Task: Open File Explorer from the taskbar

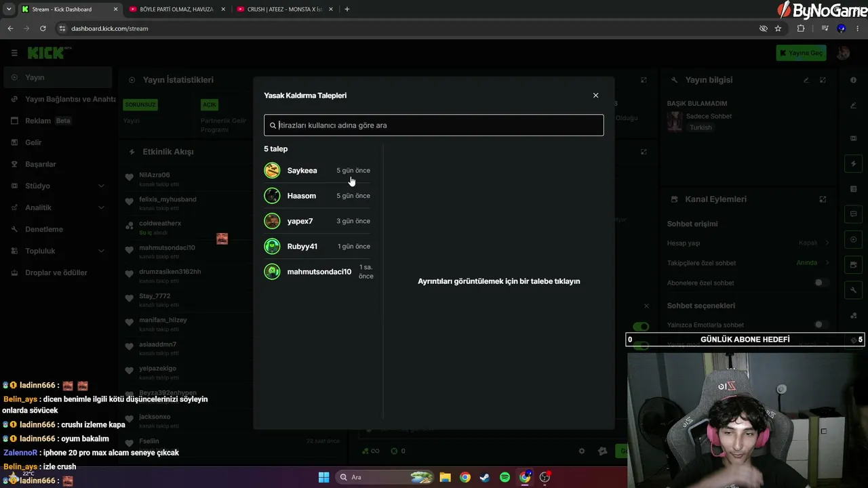Action: (445, 477)
